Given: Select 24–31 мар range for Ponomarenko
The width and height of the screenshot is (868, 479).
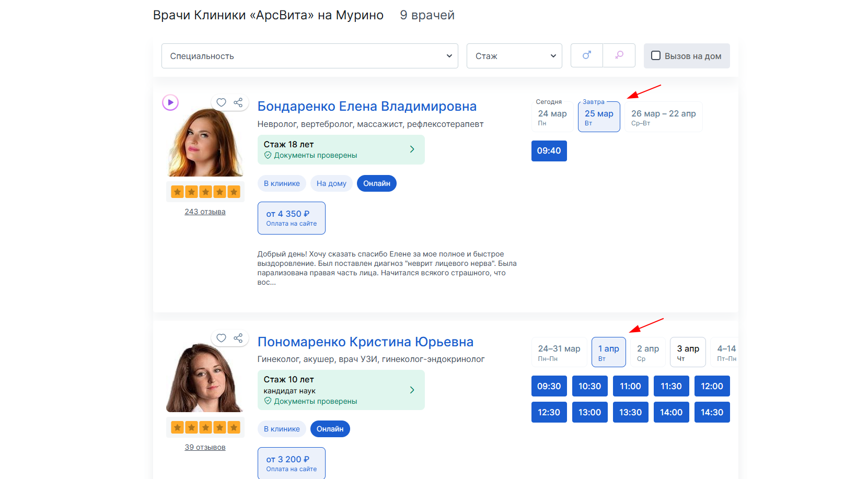Looking at the screenshot, I should 559,352.
